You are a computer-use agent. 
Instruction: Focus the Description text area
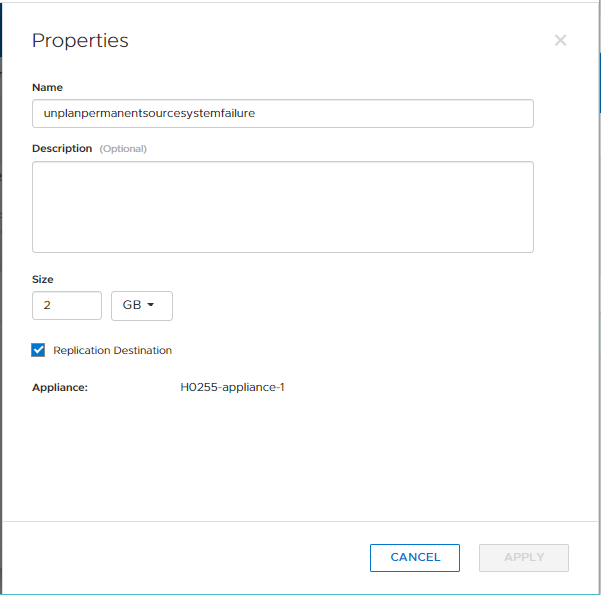click(x=282, y=207)
